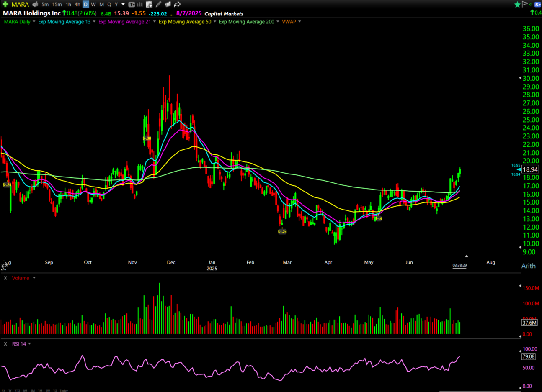Click the current price 18.94 label

click(530, 169)
